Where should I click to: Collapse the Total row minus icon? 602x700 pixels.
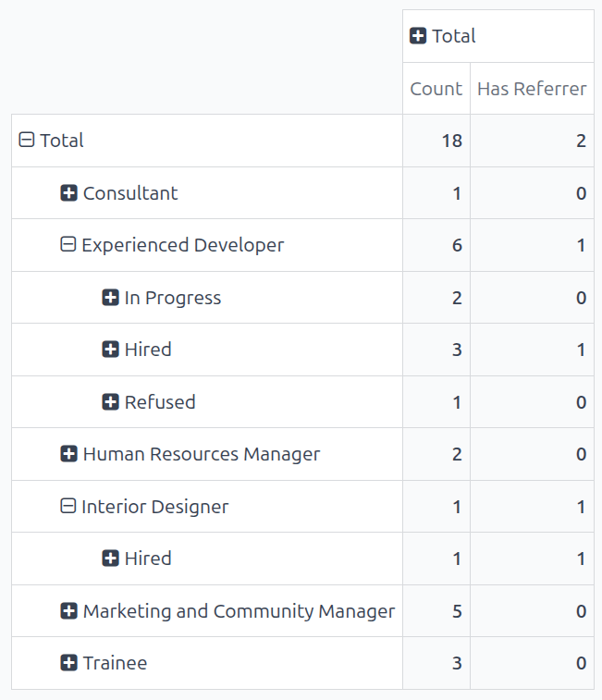[x=27, y=141]
